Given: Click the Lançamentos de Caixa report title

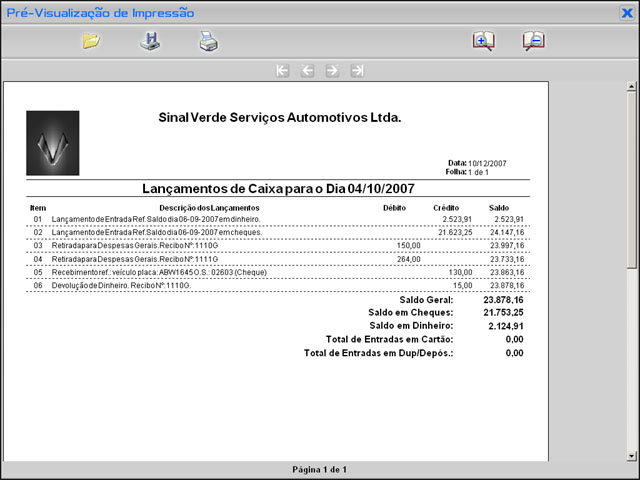Looking at the screenshot, I should click(x=278, y=188).
